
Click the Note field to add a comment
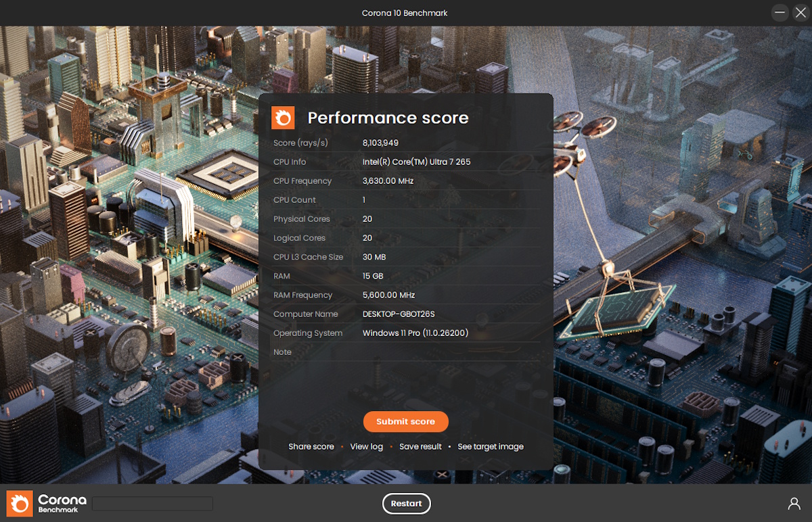[406, 352]
